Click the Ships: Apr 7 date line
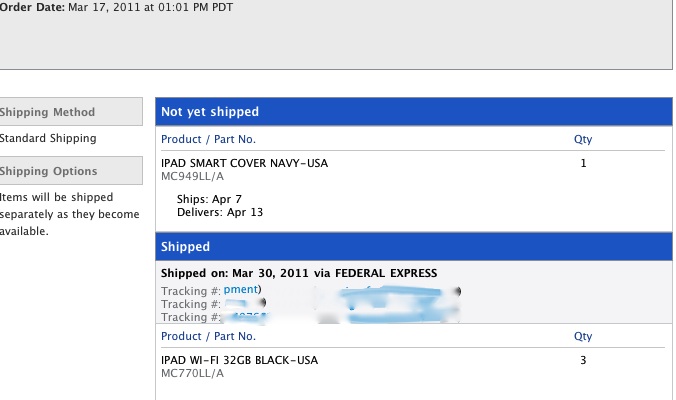 pyautogui.click(x=208, y=199)
